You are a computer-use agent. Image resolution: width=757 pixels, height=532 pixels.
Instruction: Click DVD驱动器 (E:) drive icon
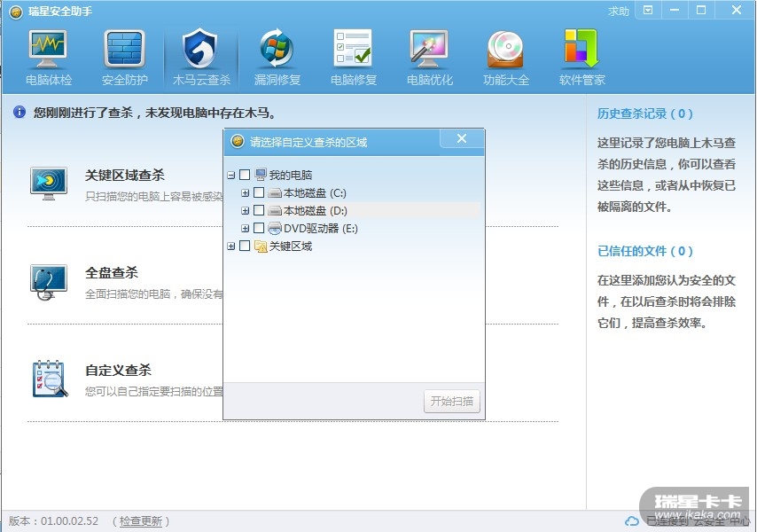click(x=275, y=229)
